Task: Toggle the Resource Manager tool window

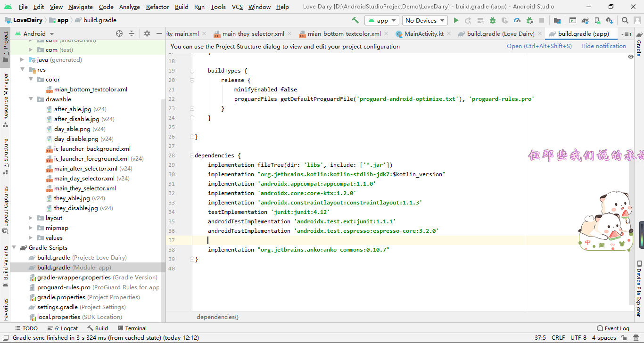Action: pyautogui.click(x=5, y=100)
